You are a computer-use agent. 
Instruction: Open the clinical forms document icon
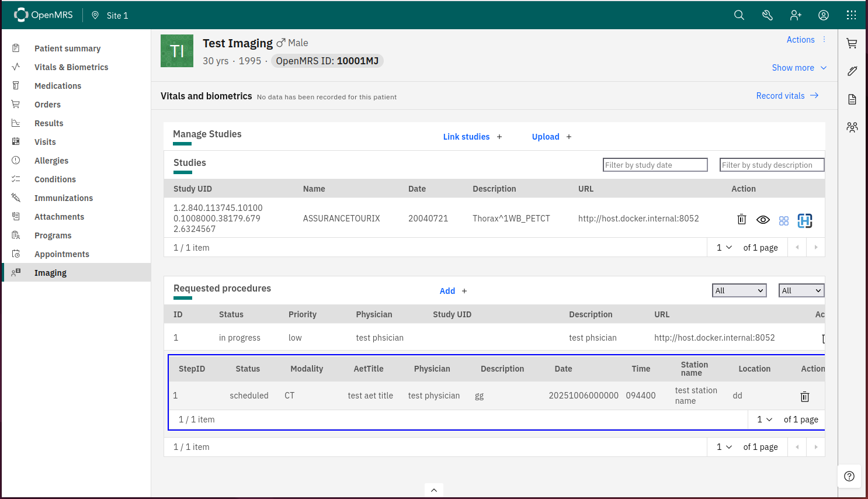coord(852,99)
